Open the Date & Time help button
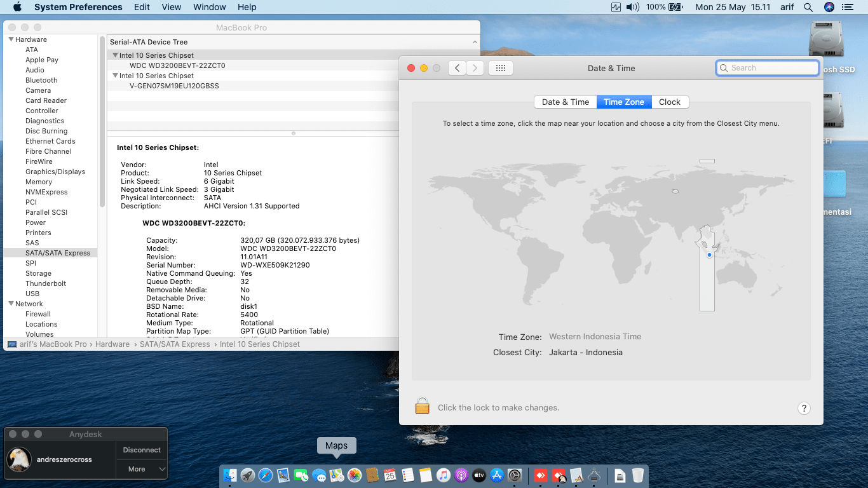Viewport: 868px width, 488px height. 804,409
